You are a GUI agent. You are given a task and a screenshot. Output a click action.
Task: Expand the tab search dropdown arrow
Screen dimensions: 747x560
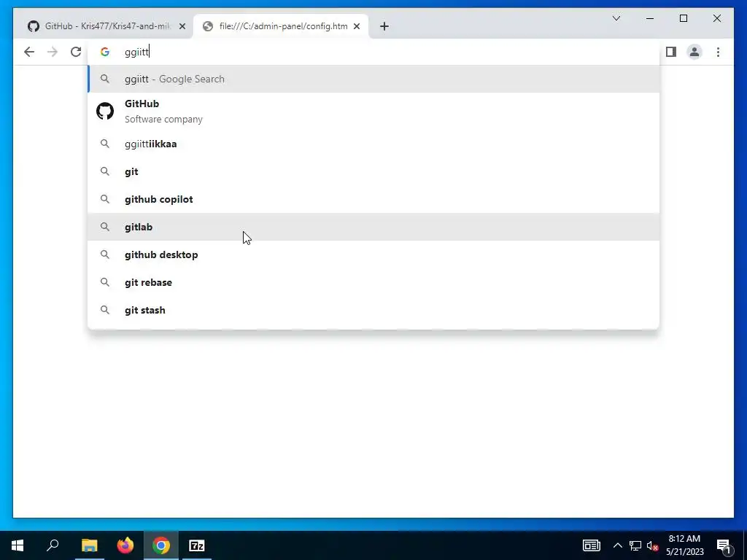[x=616, y=18]
